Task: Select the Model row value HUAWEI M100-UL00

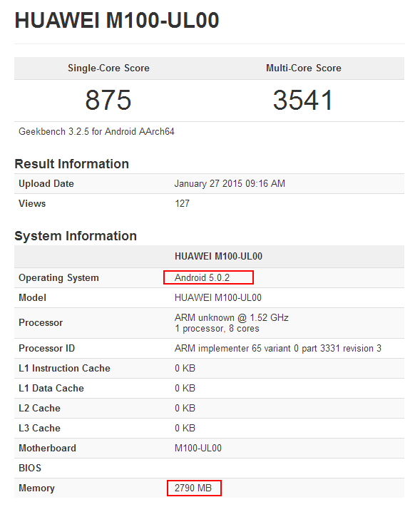Action: (218, 298)
